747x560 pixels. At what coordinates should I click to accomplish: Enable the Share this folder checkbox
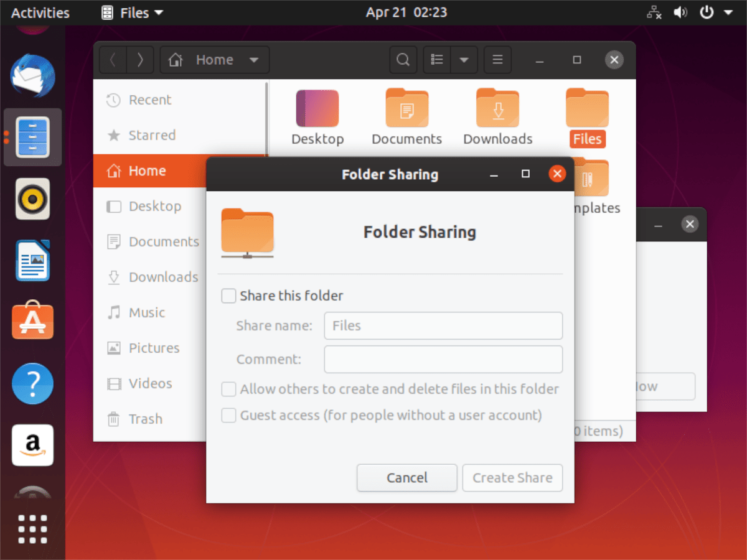point(228,296)
